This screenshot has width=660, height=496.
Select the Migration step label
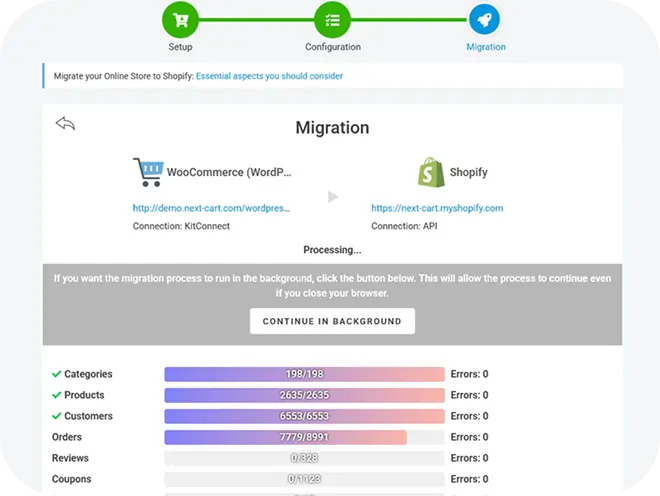tap(485, 47)
